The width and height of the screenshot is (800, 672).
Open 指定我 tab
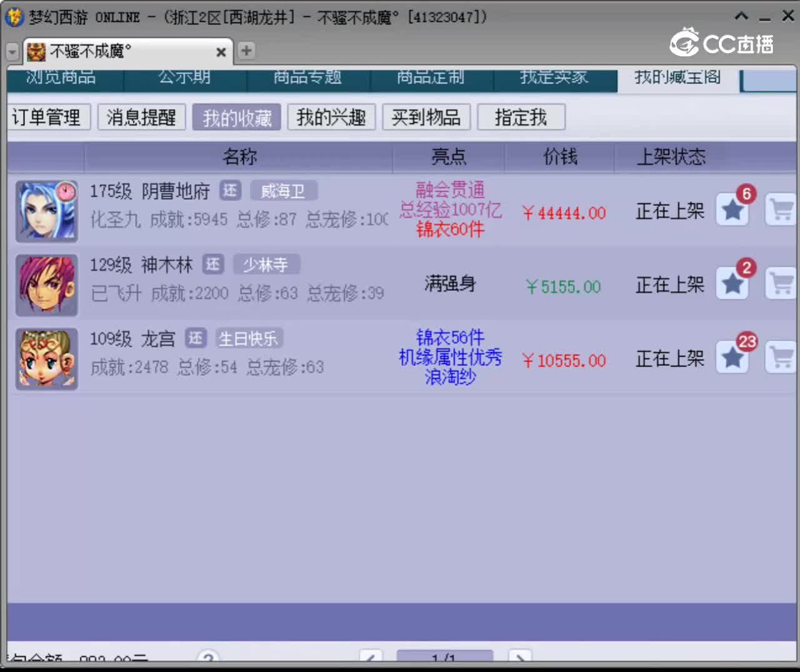(x=521, y=117)
